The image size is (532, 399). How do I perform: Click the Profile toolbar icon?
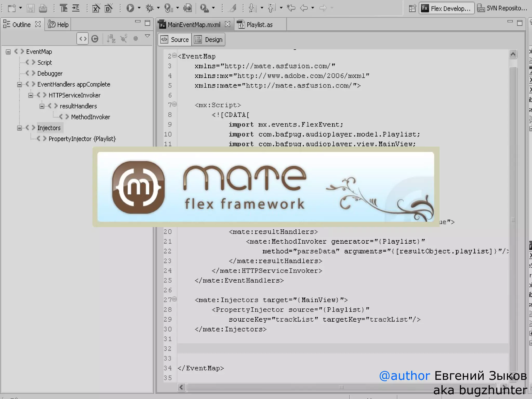(169, 8)
